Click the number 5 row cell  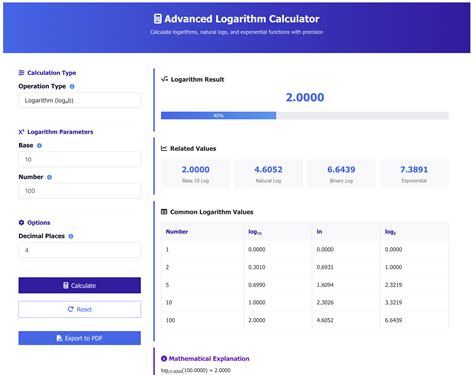[x=202, y=285]
